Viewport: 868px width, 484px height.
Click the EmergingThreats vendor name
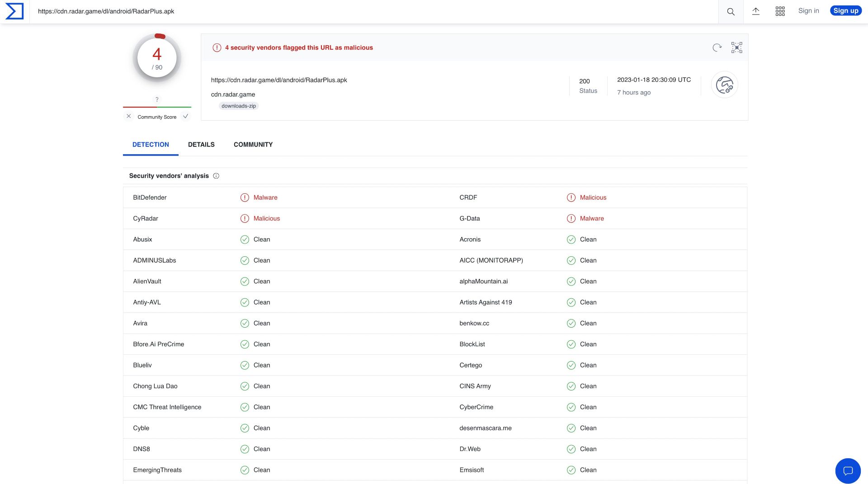pos(157,470)
